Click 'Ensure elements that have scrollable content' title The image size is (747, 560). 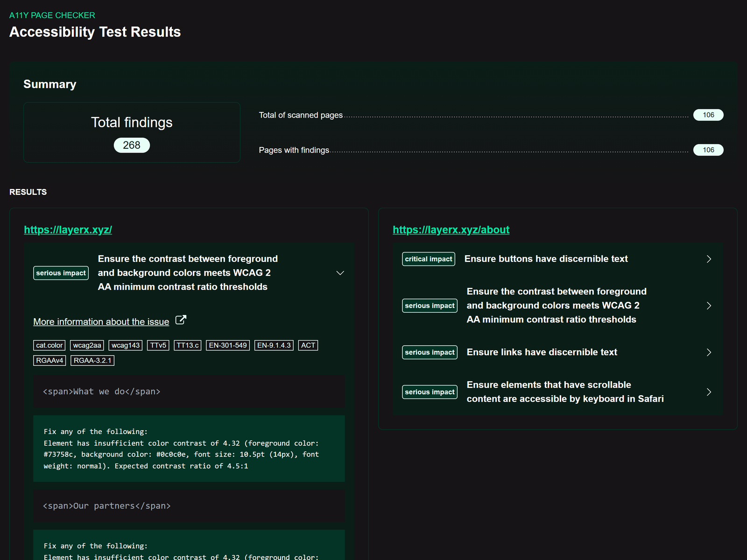point(565,392)
